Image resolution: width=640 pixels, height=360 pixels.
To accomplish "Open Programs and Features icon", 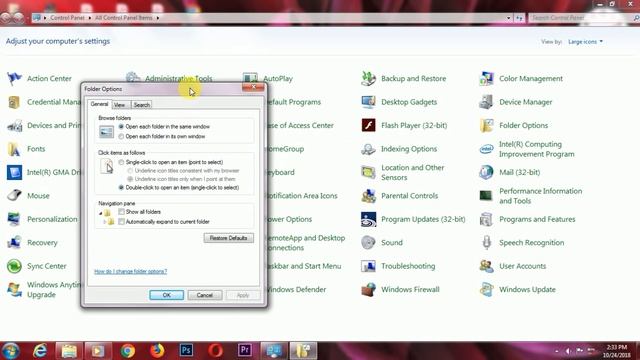I will coord(486,219).
